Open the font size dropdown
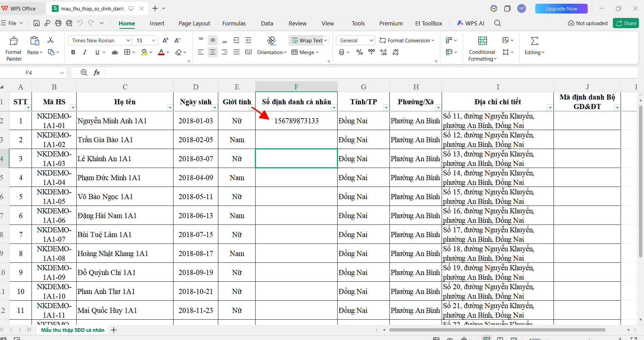Image resolution: width=644 pixels, height=340 pixels. click(154, 40)
